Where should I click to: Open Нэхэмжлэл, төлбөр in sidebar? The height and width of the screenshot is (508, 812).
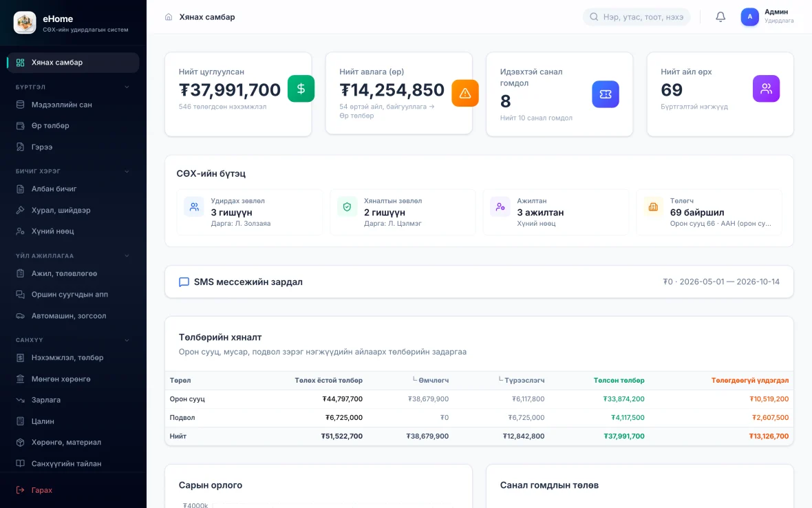[73, 358]
